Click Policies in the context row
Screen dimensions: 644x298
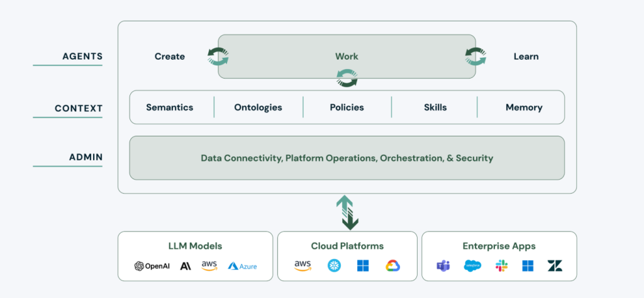(x=347, y=108)
